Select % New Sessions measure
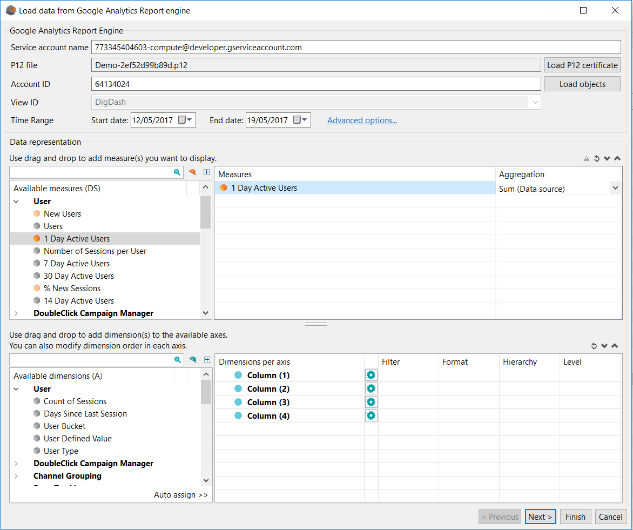This screenshot has width=633, height=530. tap(72, 288)
